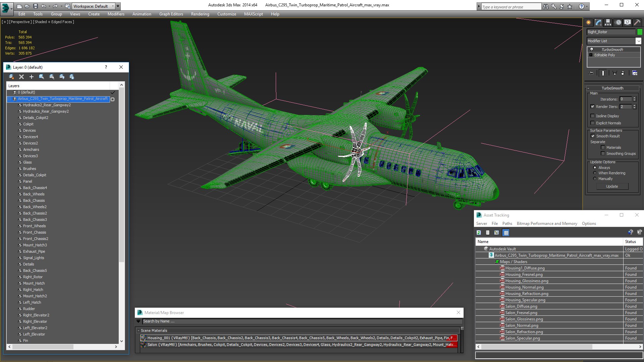Image resolution: width=644 pixels, height=362 pixels.
Task: Collapse the Airbus_C295 layer tree node
Action: (x=9, y=99)
